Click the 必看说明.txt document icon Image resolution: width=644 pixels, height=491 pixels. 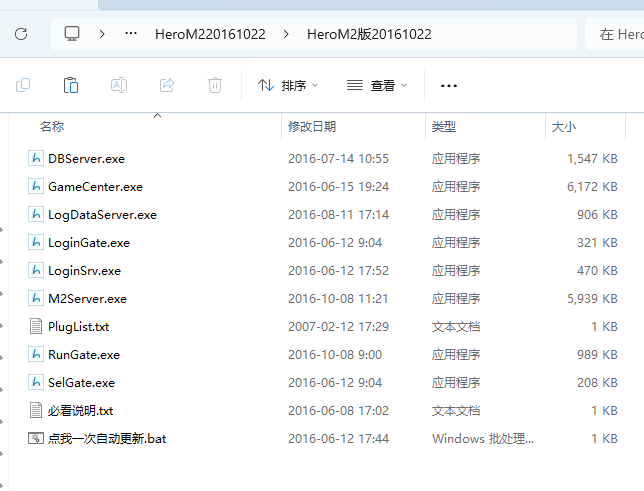click(x=36, y=410)
